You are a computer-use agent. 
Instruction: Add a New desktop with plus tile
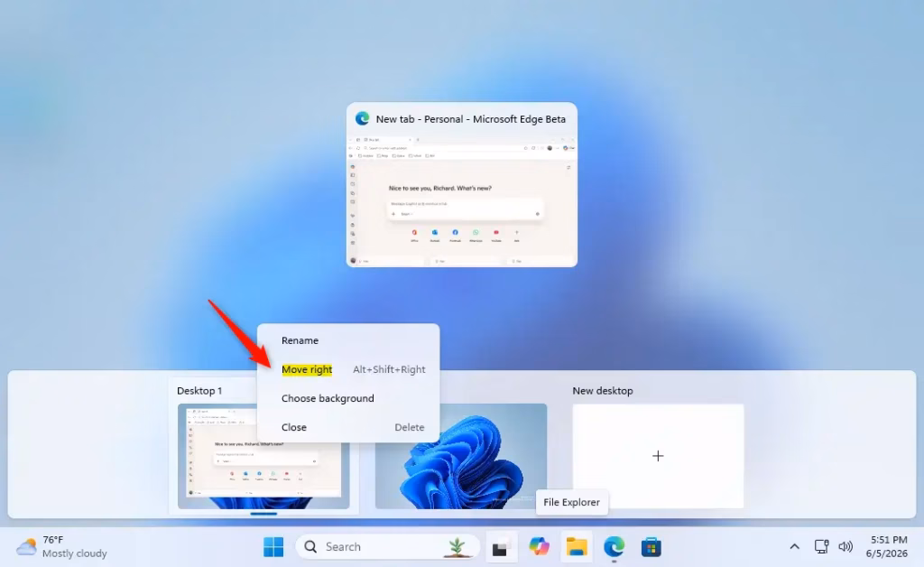[658, 456]
